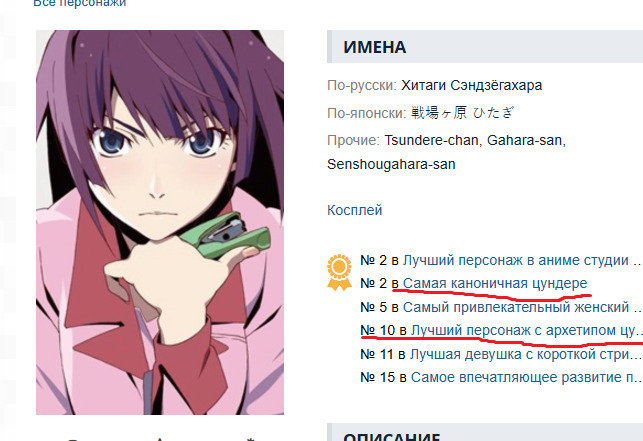The height and width of the screenshot is (441, 643).
Task: Open Самое впечатляющее развитие ranking link
Action: (x=527, y=377)
